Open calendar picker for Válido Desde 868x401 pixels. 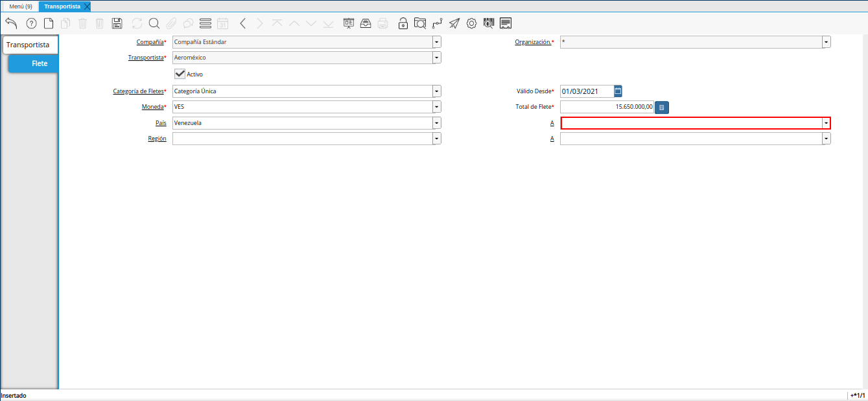[618, 91]
